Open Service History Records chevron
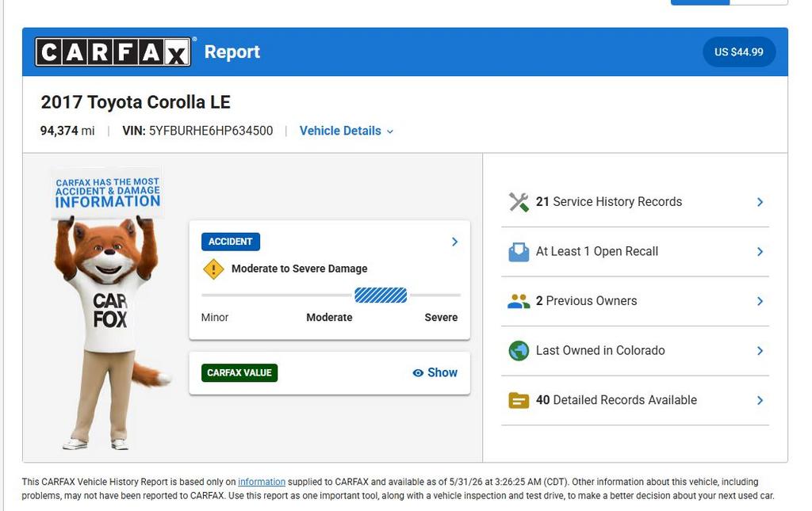Viewport: 812px width, 511px height. pyautogui.click(x=760, y=202)
